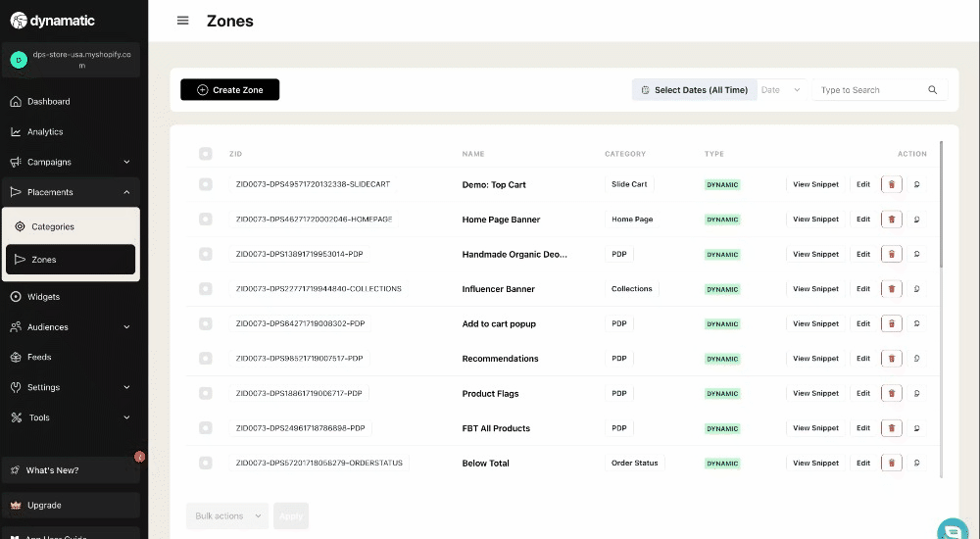Delete the Demo: Top Cart zone
Viewport: 980px width, 539px height.
[x=891, y=184]
